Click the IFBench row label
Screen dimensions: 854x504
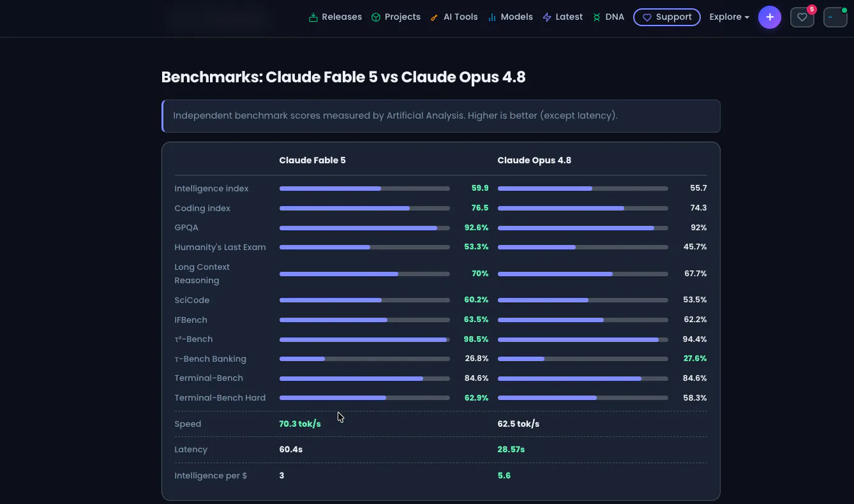[191, 320]
